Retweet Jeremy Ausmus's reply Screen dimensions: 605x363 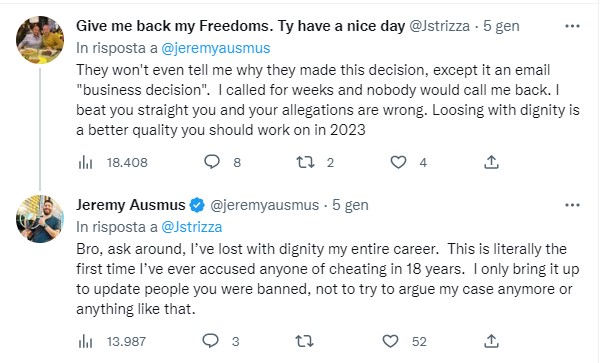click(304, 341)
